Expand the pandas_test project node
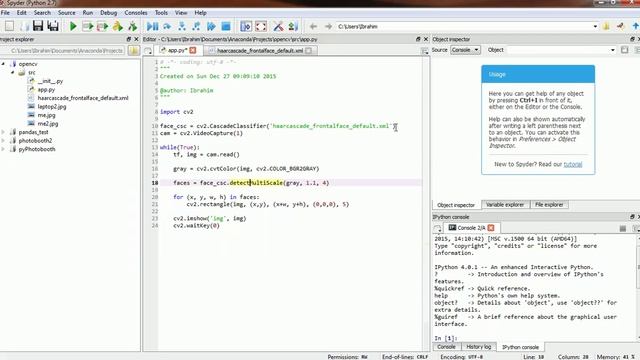 [x=3, y=132]
